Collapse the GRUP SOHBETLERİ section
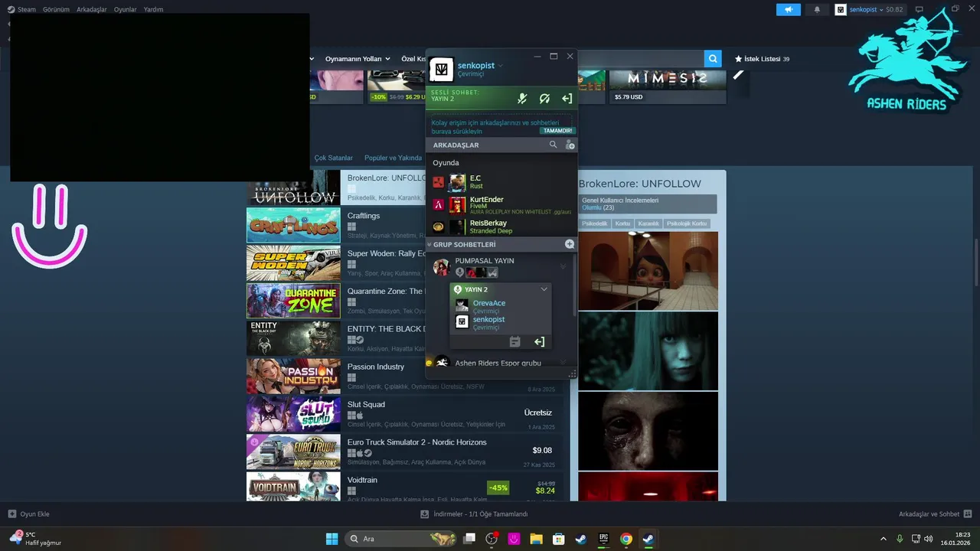 point(430,244)
